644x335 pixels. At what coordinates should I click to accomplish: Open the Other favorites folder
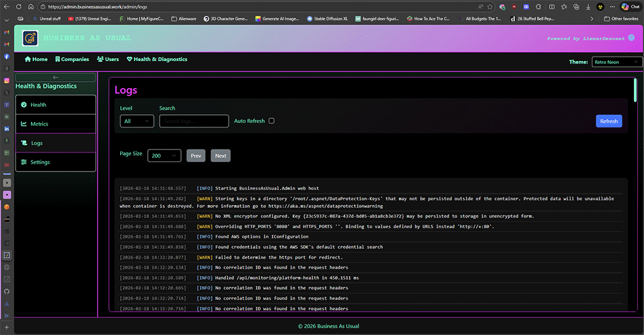[621, 19]
